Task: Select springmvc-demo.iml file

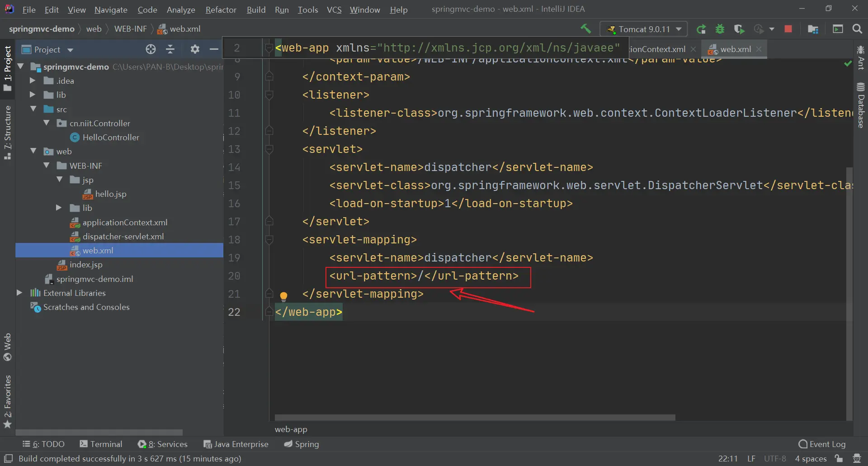Action: point(94,279)
